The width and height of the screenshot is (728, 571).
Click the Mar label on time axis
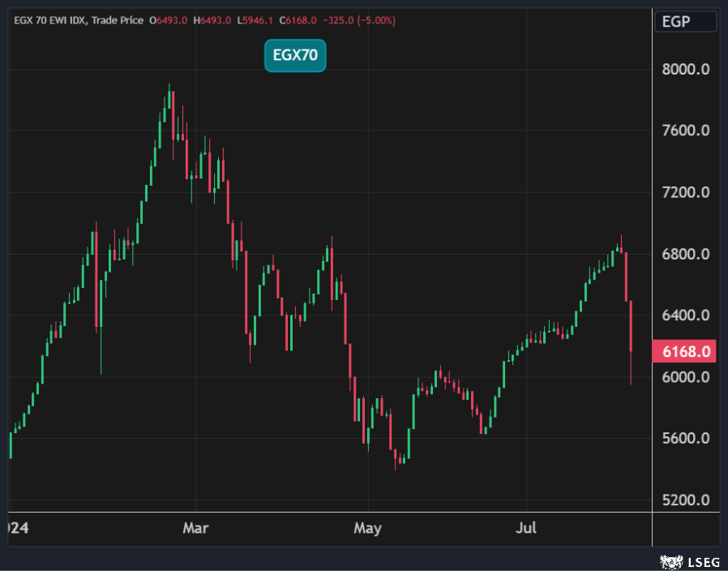[195, 529]
